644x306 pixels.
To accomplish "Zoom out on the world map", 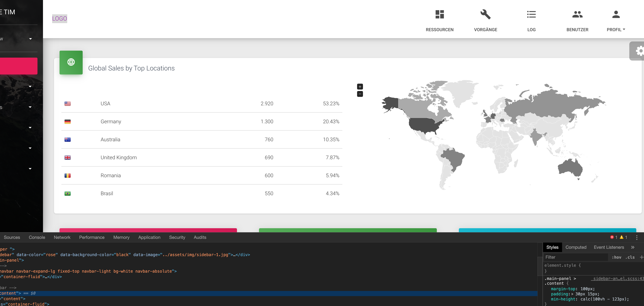I will tap(360, 94).
